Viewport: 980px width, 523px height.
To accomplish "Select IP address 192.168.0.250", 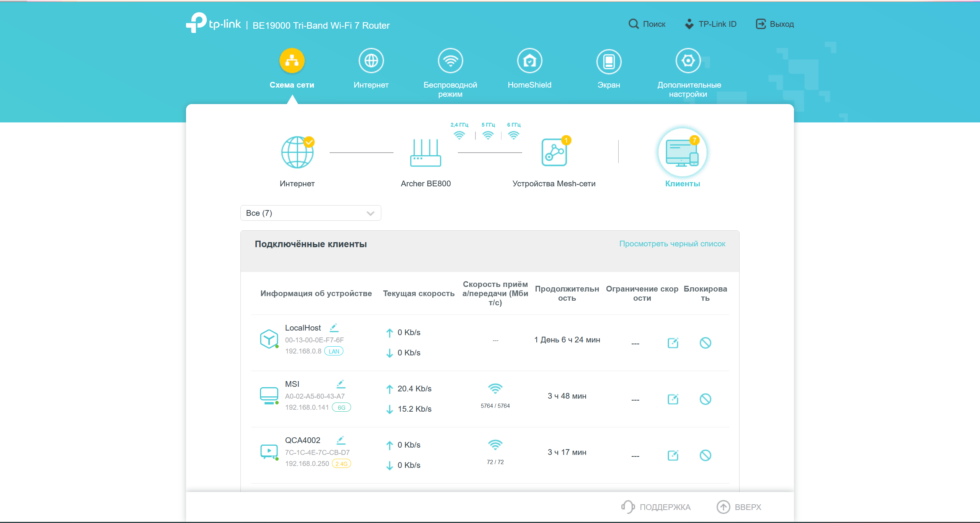I will [x=307, y=464].
